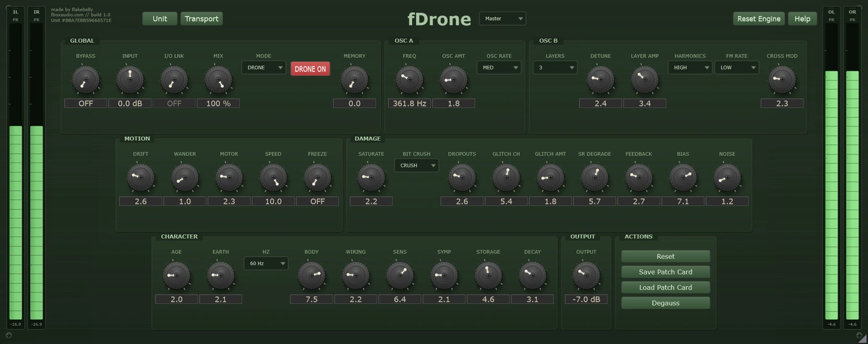This screenshot has width=868, height=344.
Task: Open the OSC RATE dropdown
Action: click(499, 68)
